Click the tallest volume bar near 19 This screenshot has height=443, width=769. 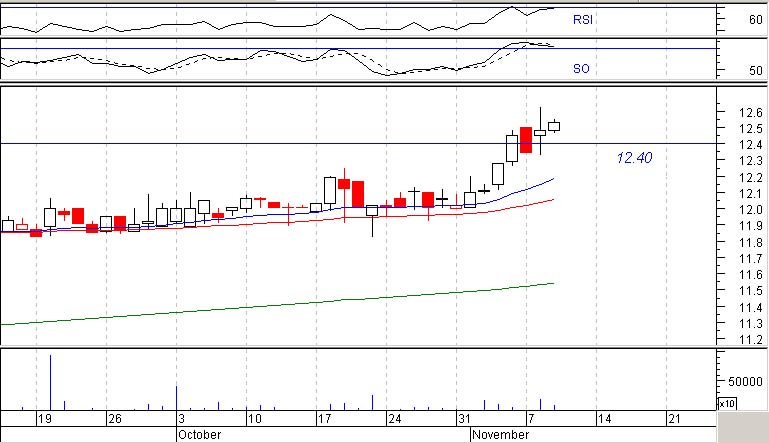tap(50, 382)
